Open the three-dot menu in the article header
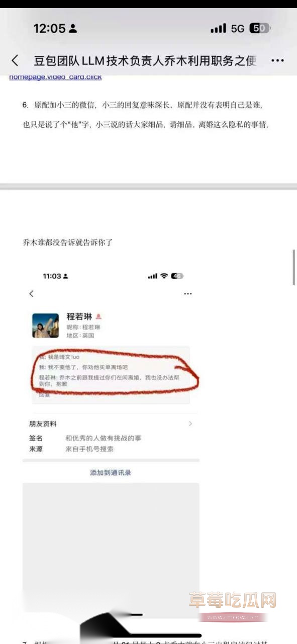Image resolution: width=297 pixels, height=644 pixels. (x=277, y=61)
